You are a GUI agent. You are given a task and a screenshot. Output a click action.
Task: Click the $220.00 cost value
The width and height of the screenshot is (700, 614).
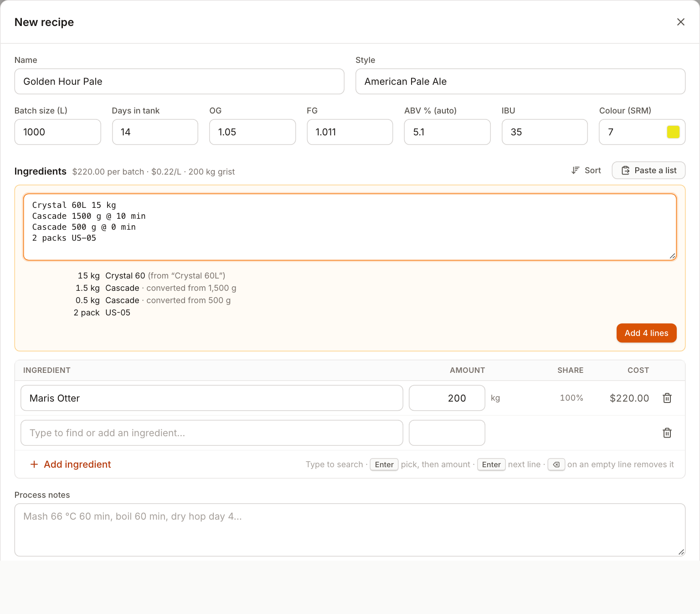coord(629,398)
